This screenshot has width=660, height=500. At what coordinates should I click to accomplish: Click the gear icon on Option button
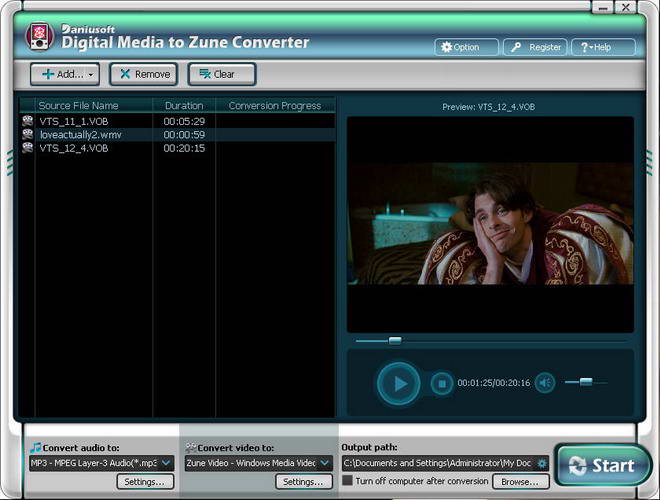[446, 47]
